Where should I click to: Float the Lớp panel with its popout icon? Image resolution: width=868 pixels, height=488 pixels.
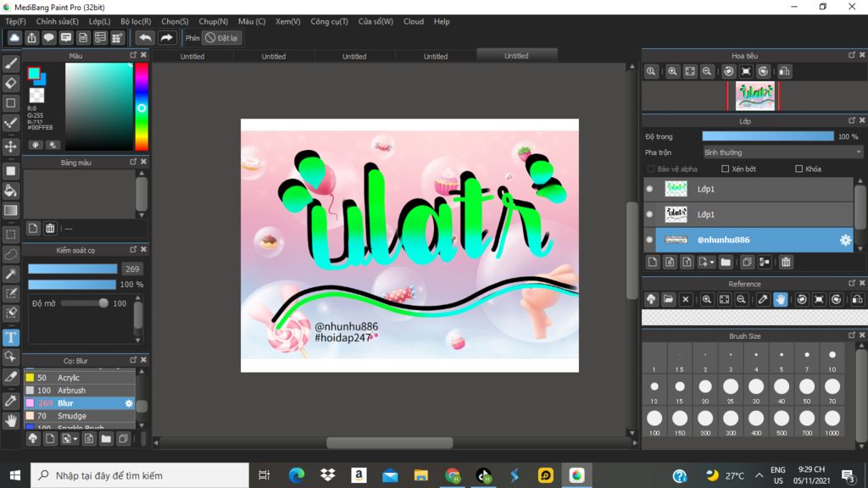click(x=851, y=120)
